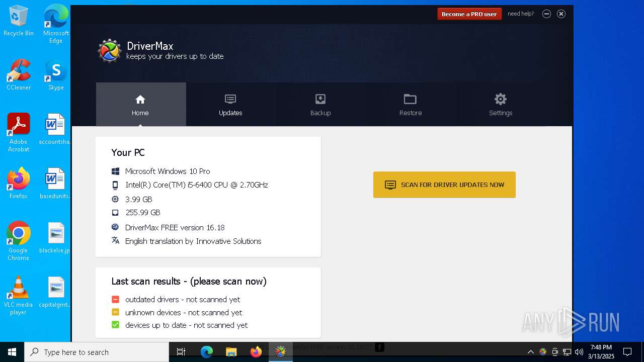Open the capitalgmt image file on desktop
Screen dimensions: 644x362
click(55, 292)
